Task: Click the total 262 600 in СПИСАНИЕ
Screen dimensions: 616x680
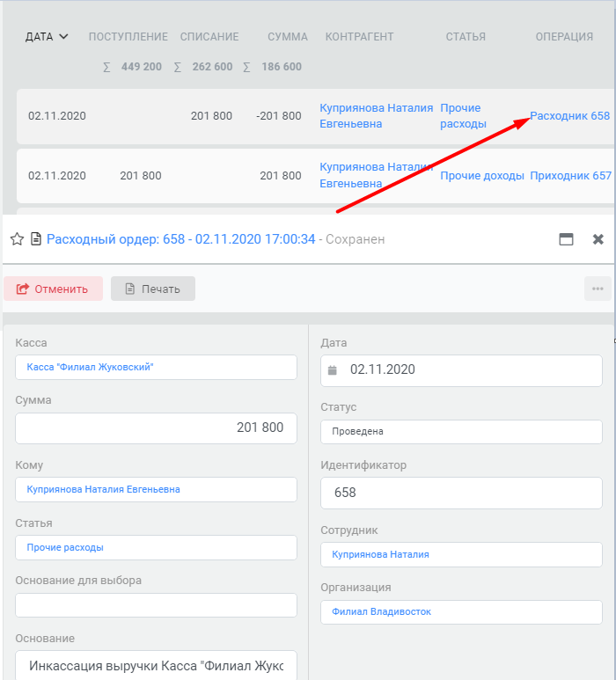Action: (x=212, y=67)
